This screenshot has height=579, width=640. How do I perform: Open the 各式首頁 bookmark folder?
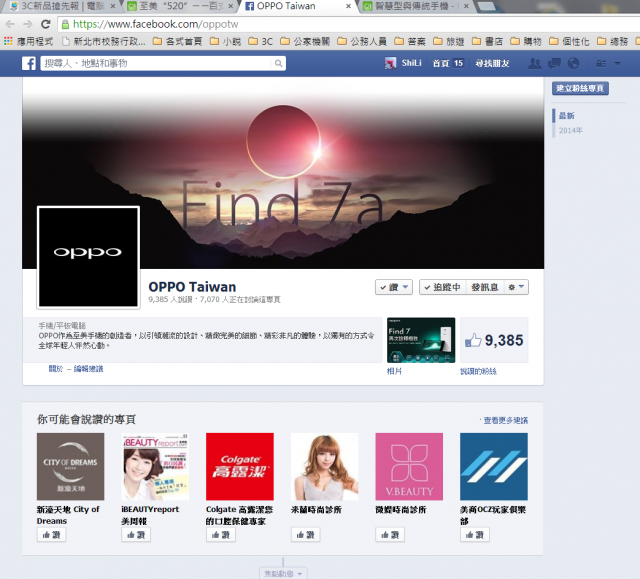coord(178,41)
